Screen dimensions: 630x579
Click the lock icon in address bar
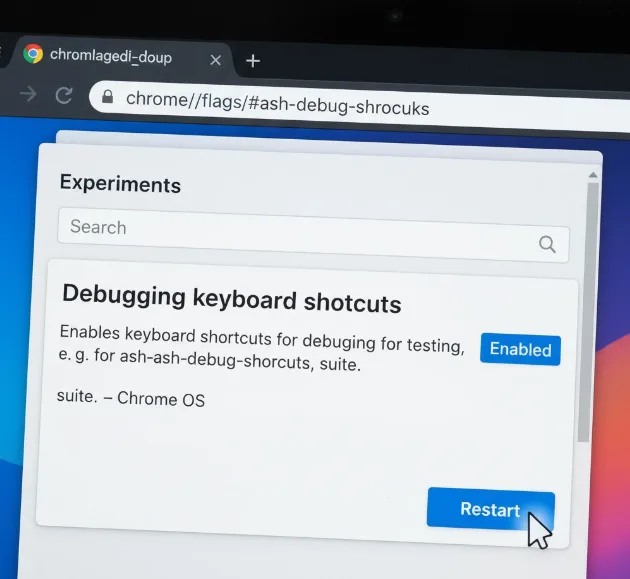coord(106,98)
